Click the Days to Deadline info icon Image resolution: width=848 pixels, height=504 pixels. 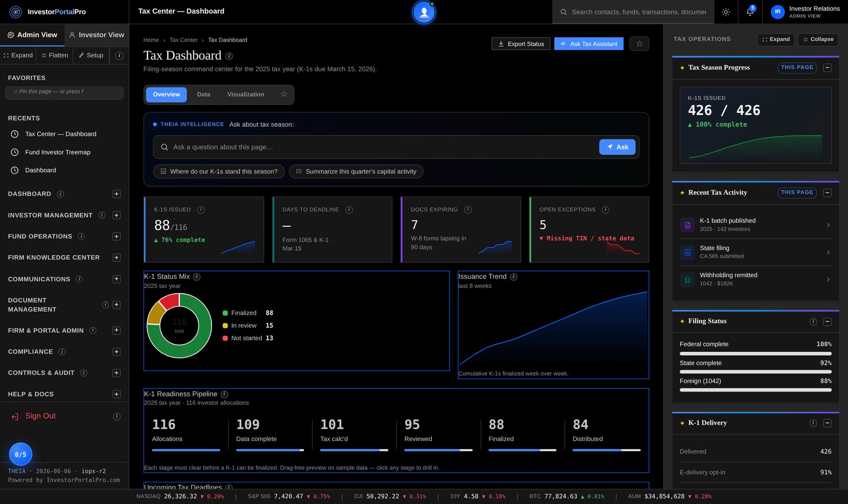[x=349, y=210]
